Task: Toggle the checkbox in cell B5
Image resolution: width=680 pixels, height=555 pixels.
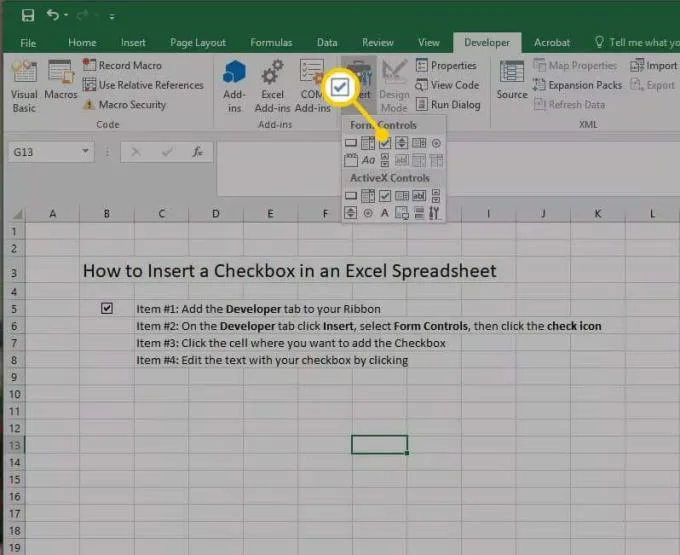Action: coord(107,308)
